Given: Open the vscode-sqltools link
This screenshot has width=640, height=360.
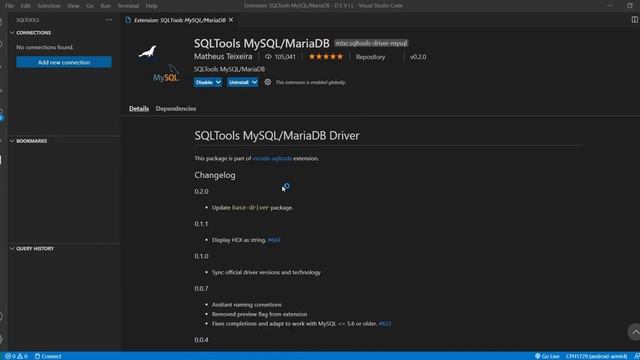Looking at the screenshot, I should (272, 158).
